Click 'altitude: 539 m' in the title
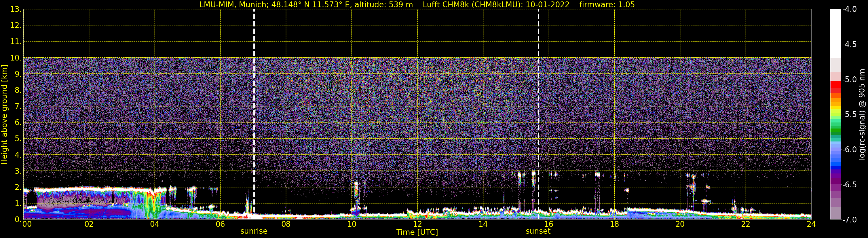The image size is (868, 238). pyautogui.click(x=383, y=5)
